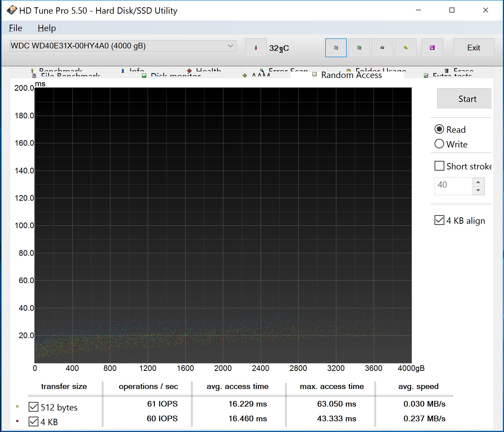
Task: Enable the Short stroke checkbox
Action: 439,166
